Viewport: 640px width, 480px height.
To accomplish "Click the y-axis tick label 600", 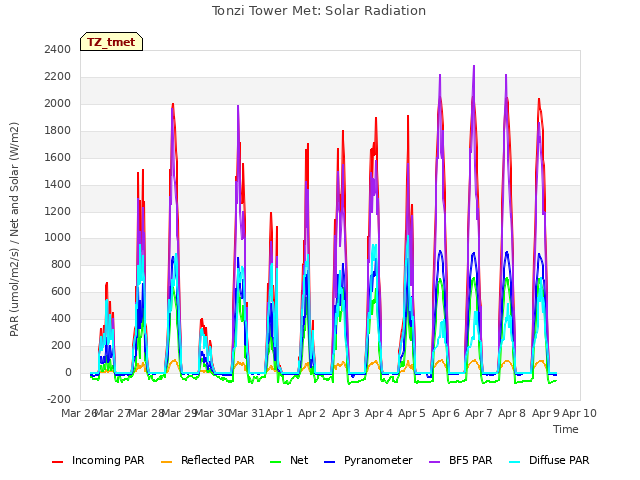I will pos(61,291).
